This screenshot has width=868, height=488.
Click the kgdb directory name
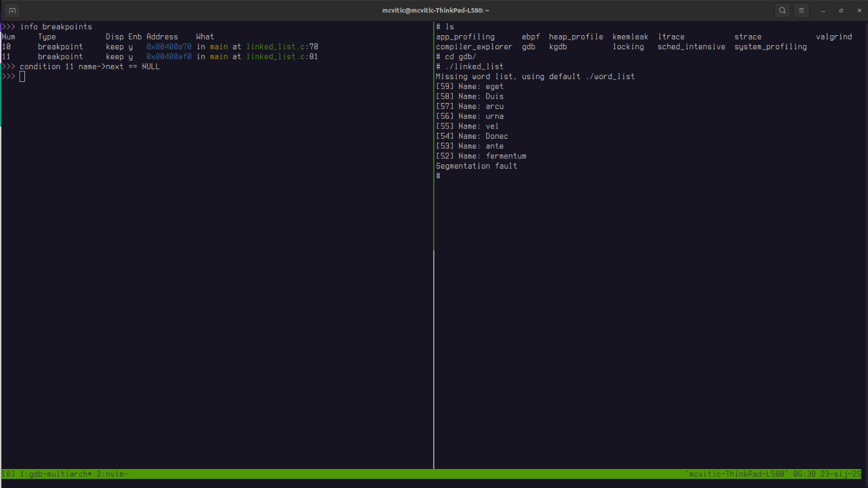click(558, 47)
